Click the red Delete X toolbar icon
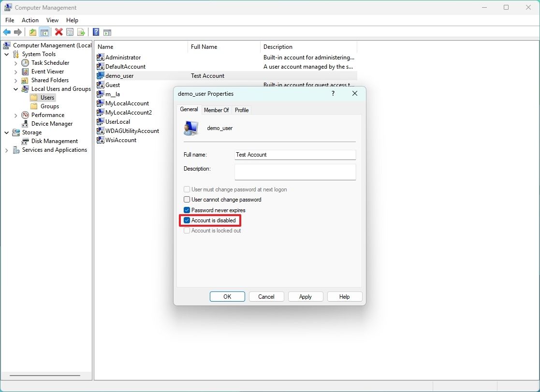 [59, 32]
